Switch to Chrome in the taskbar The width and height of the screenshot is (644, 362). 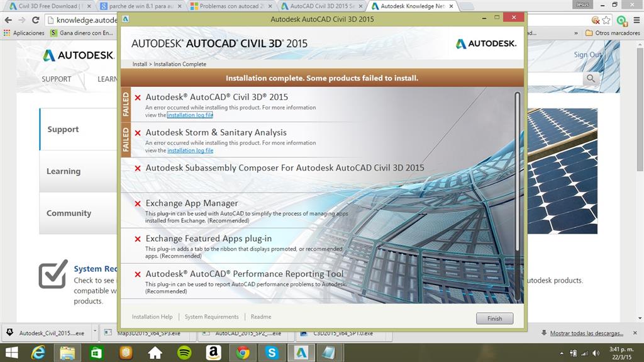coord(243,353)
